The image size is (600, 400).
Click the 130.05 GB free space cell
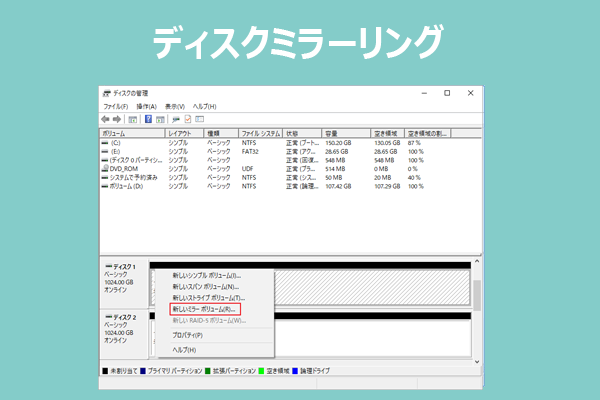click(387, 143)
